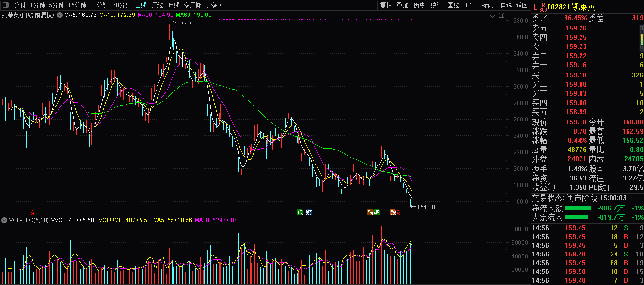644x285 pixels.
Task: Click the 减 shareholder reduction marker
Action: pyautogui.click(x=377, y=212)
